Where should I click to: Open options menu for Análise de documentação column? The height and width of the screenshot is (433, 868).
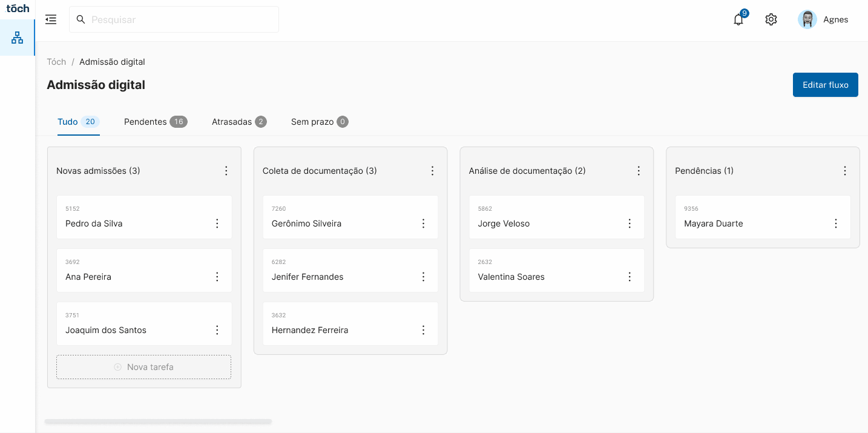point(639,171)
